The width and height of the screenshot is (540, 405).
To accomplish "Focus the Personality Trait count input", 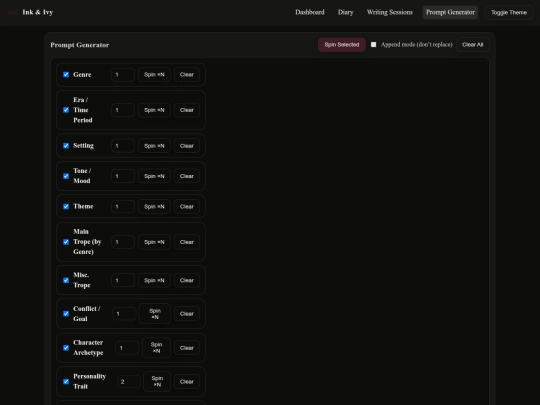I will (129, 382).
